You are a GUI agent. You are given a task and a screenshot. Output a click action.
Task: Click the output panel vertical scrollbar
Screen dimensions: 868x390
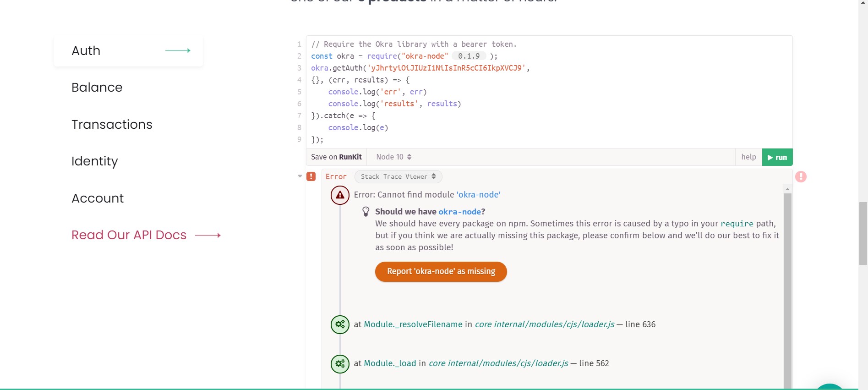pos(787,291)
